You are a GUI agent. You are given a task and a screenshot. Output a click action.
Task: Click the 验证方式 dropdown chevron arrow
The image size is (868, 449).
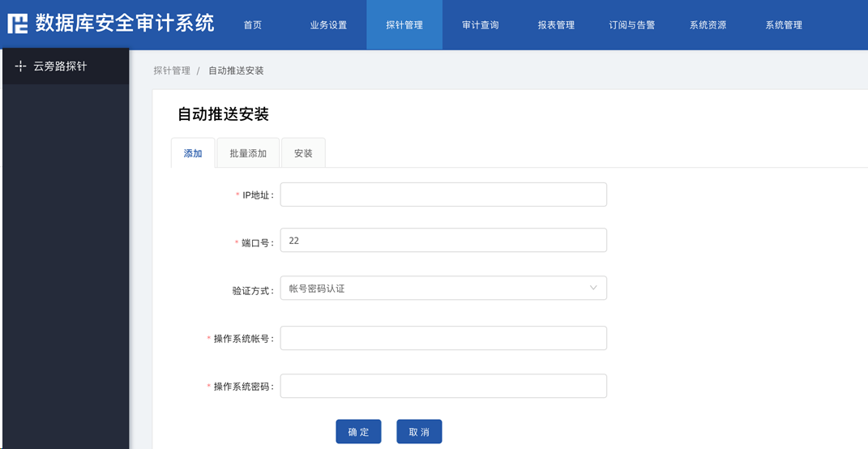point(593,288)
